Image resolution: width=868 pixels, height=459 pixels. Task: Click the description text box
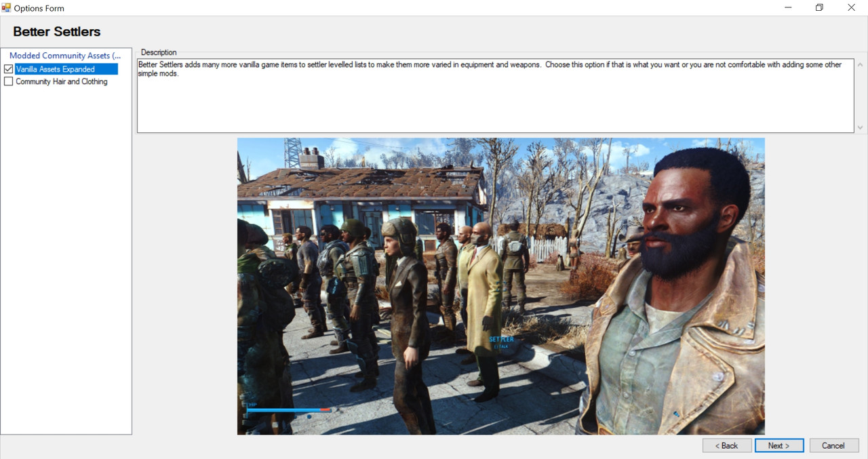click(x=495, y=96)
